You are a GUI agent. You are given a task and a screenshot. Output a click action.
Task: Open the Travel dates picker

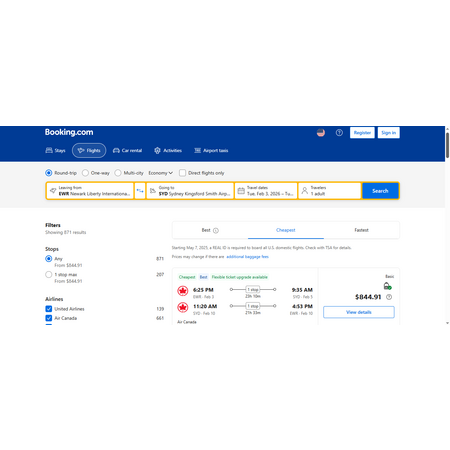click(266, 191)
